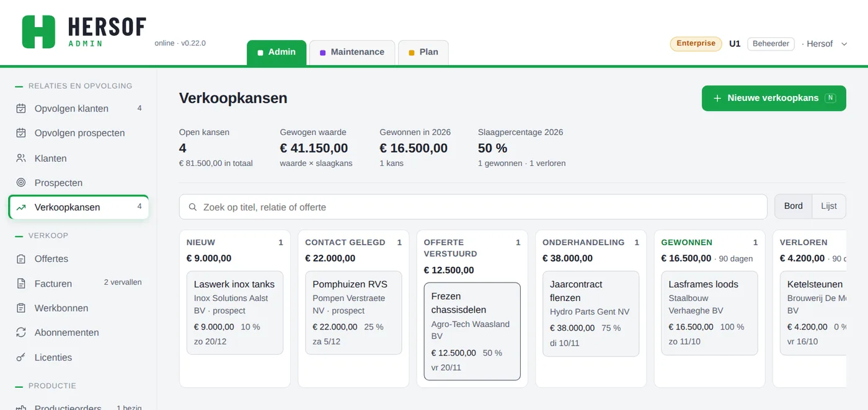Click the Opvolgen prospecten calendar icon
This screenshot has width=868, height=410.
(21, 133)
